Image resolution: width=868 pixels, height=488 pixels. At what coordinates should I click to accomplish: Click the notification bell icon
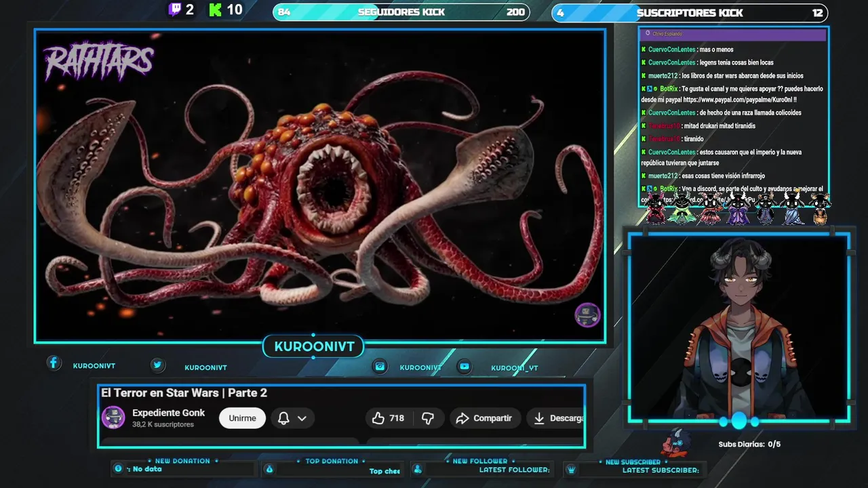pyautogui.click(x=283, y=418)
